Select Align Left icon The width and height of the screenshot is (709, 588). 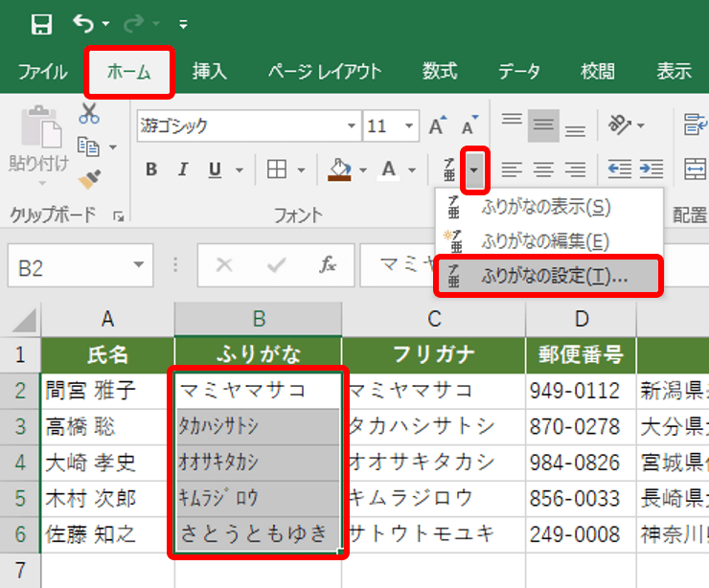(x=512, y=170)
